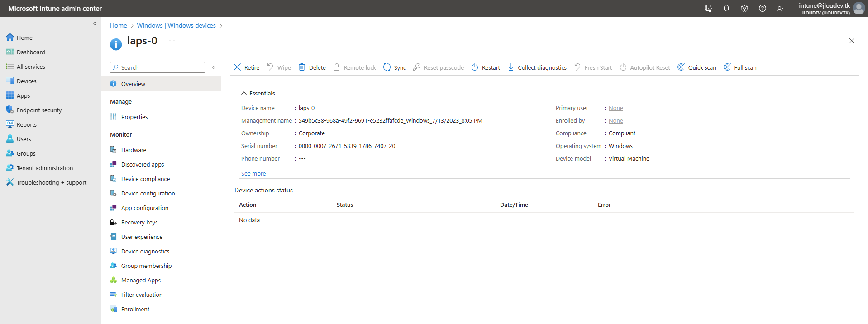
Task: Close the laps-0 blade
Action: point(852,41)
